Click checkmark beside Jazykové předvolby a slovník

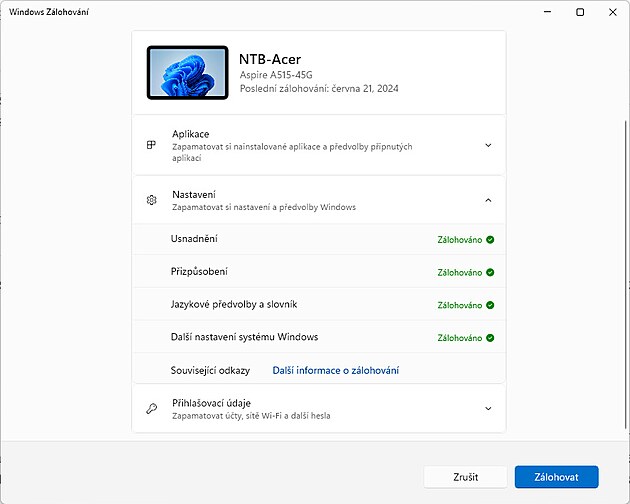point(490,305)
